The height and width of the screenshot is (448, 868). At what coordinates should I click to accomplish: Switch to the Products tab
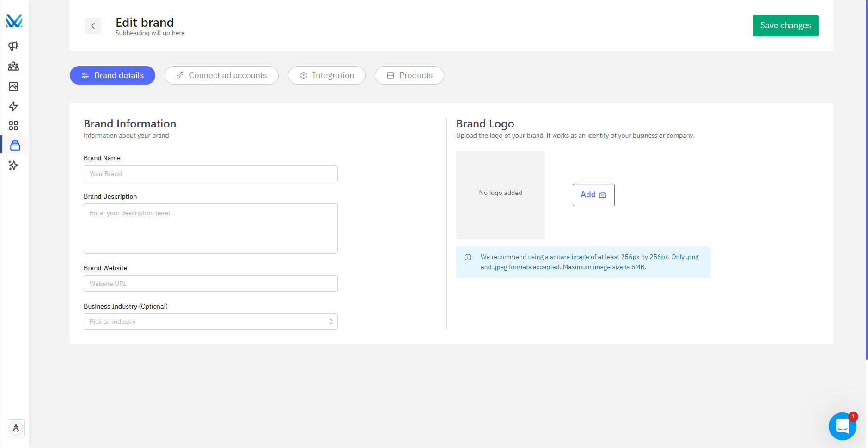click(410, 75)
